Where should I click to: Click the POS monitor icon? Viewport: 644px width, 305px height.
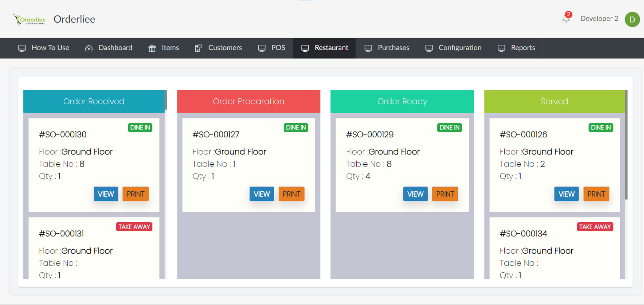(262, 48)
